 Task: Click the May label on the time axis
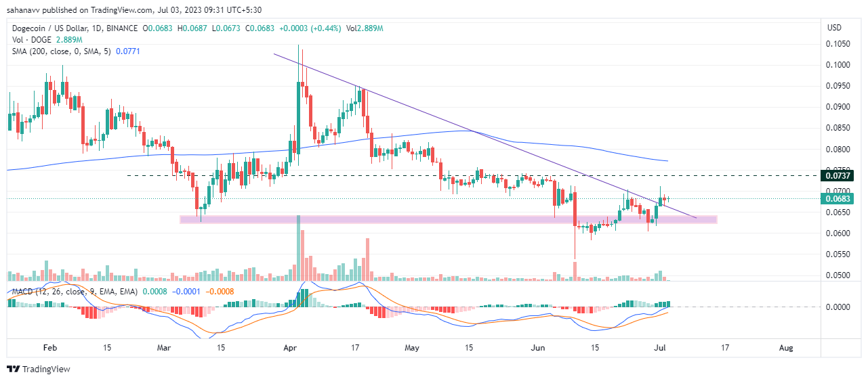coord(412,348)
